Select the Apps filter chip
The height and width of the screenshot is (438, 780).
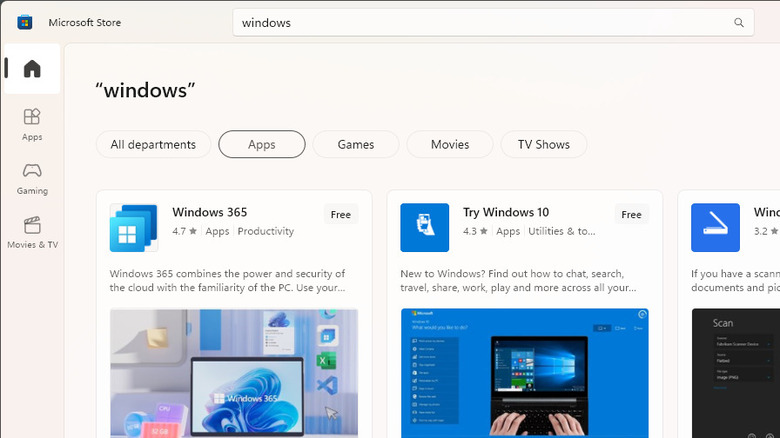click(x=262, y=144)
